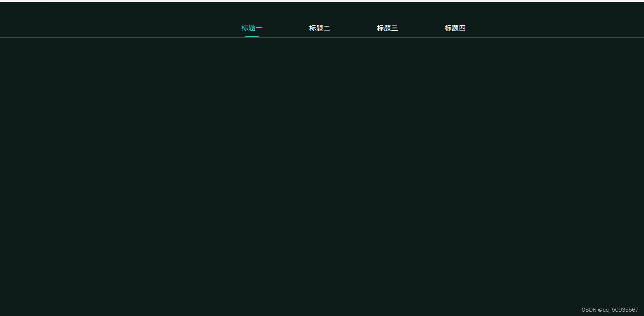Image resolution: width=644 pixels, height=316 pixels.
Task: Open the CSDN @qq_50935567 watermark link
Action: tap(610, 310)
